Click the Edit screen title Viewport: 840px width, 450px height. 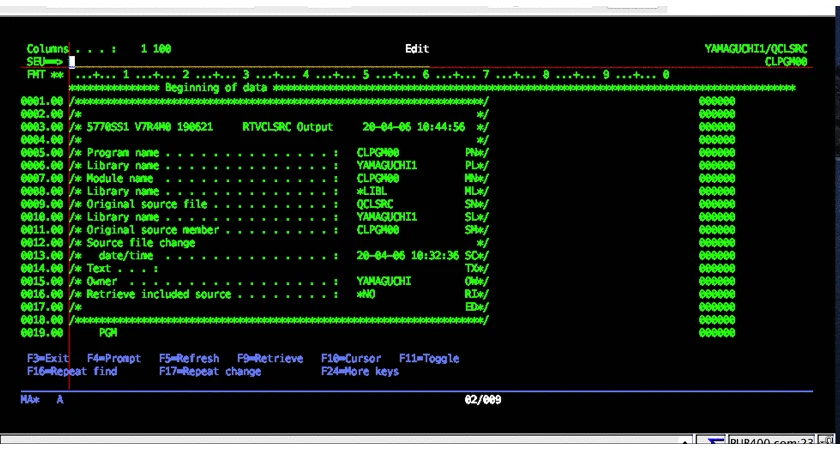tap(417, 49)
